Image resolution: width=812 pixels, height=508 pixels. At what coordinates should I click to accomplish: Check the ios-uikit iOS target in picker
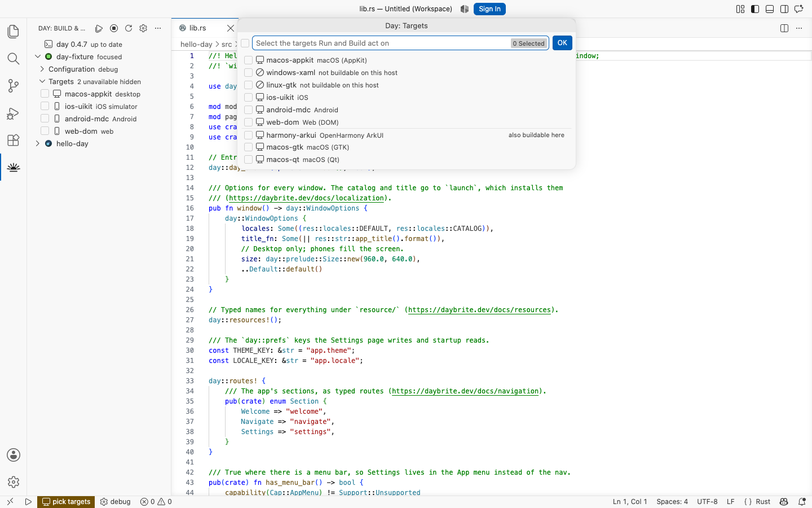[x=248, y=98]
